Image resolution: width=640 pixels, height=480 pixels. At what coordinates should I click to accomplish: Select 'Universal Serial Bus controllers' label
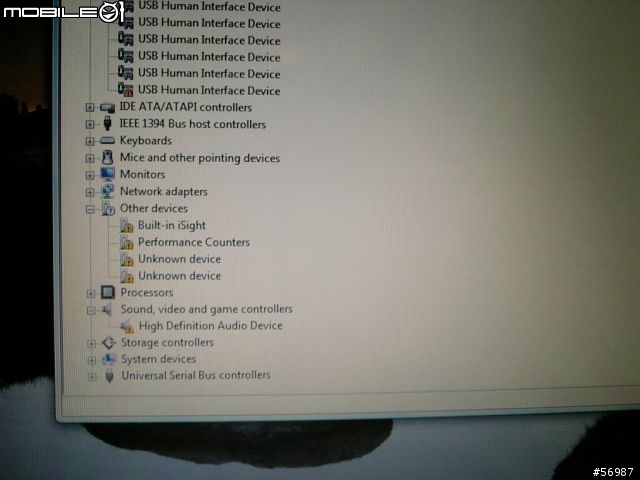pyautogui.click(x=196, y=375)
